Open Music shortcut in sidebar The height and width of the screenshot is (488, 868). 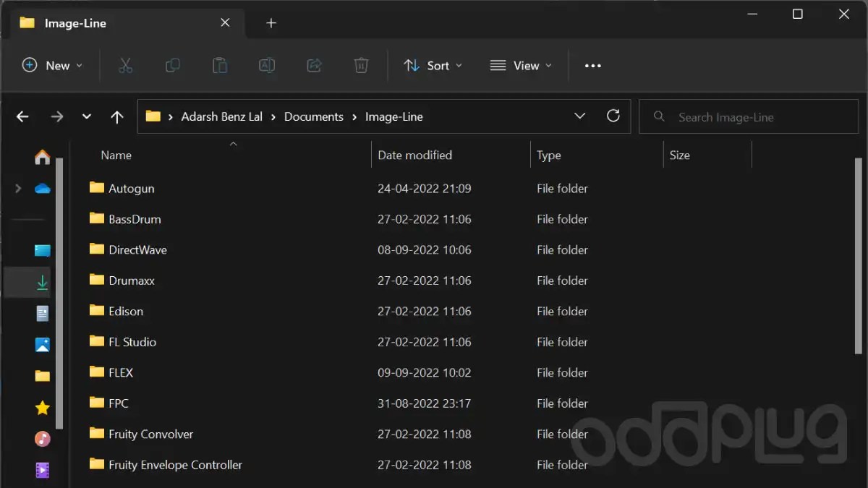(x=43, y=439)
